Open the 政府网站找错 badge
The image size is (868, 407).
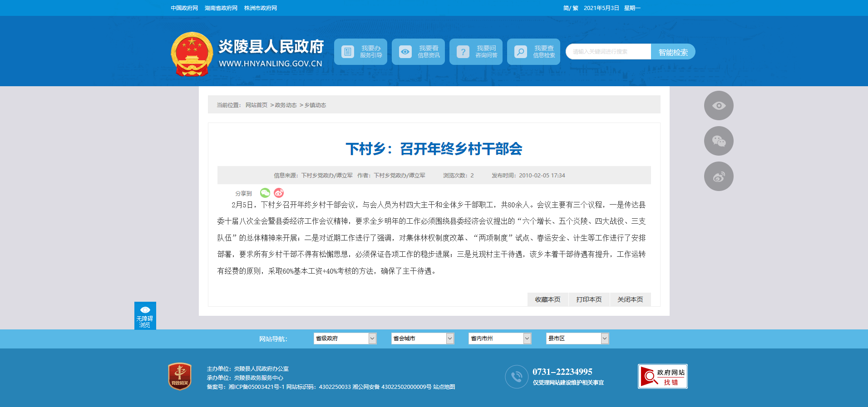click(662, 377)
